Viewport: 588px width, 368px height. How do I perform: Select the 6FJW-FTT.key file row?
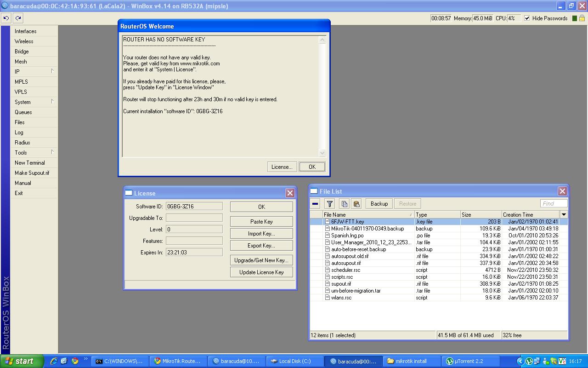click(439, 222)
